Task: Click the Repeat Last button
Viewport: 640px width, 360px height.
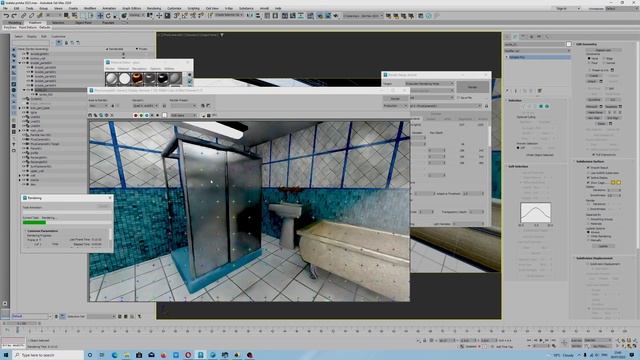Action: (x=603, y=50)
